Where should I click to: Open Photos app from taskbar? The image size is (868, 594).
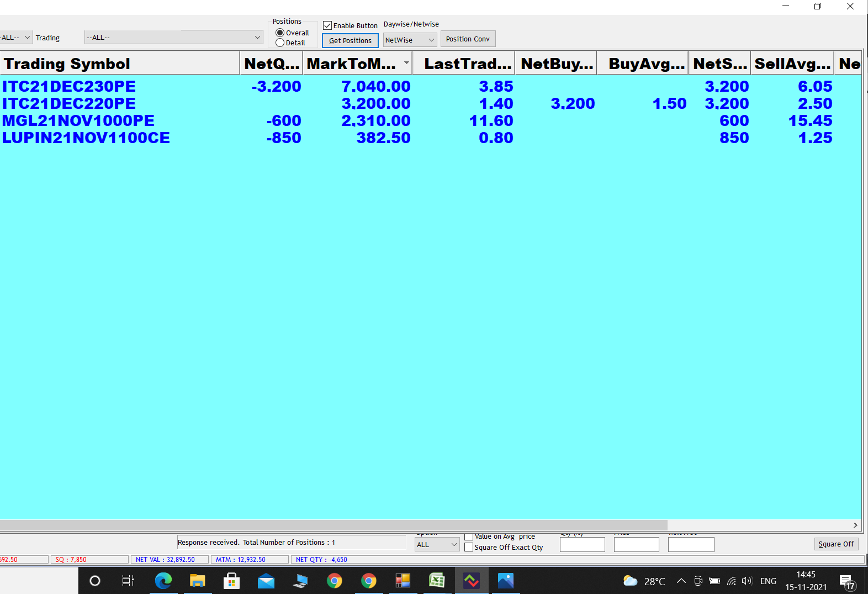click(x=506, y=581)
